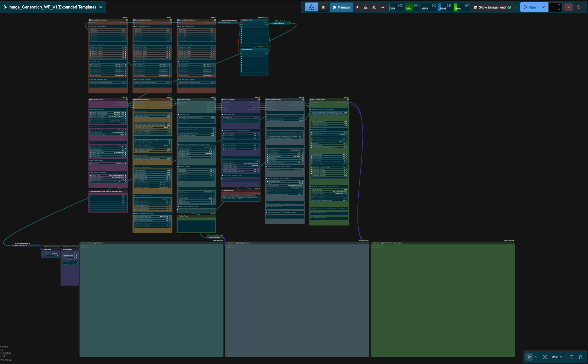Increase the batch count stepper
The image size is (588, 364).
(559, 5)
